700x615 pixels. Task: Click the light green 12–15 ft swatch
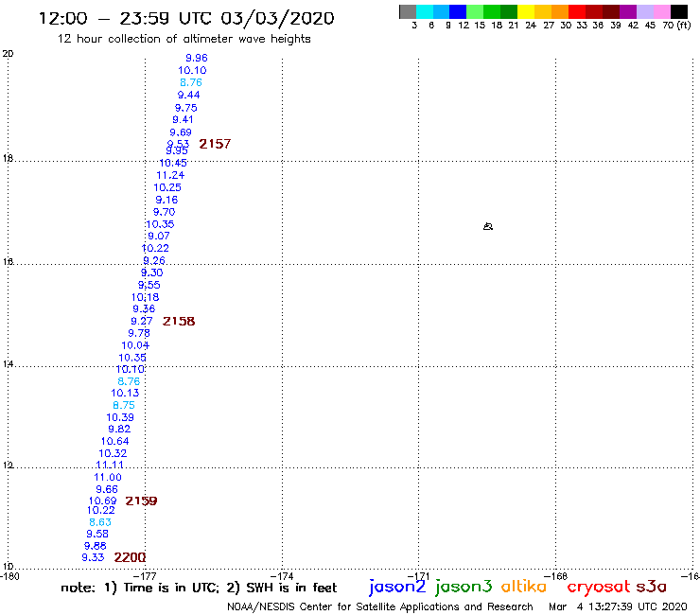(475, 11)
